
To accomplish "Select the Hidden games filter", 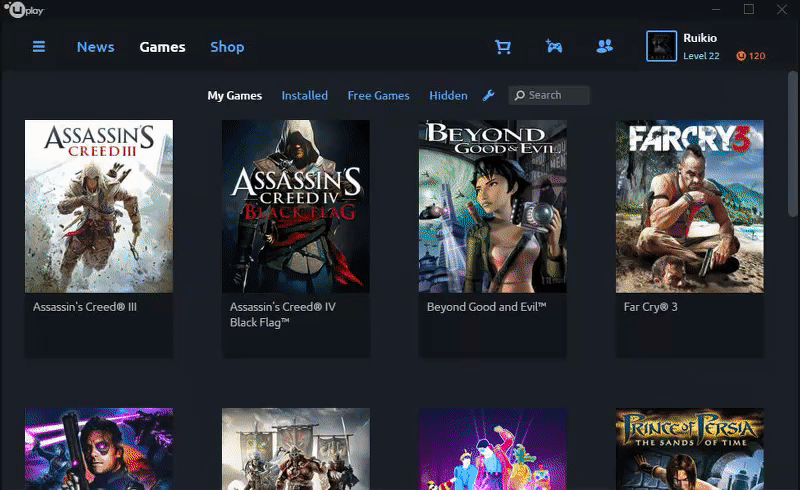I will point(448,95).
